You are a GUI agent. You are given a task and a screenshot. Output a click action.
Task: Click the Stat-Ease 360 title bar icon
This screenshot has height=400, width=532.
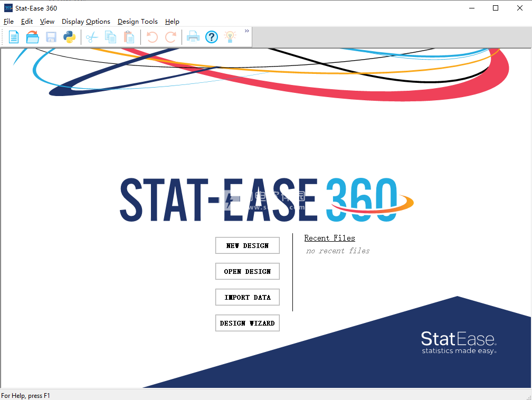click(x=8, y=8)
